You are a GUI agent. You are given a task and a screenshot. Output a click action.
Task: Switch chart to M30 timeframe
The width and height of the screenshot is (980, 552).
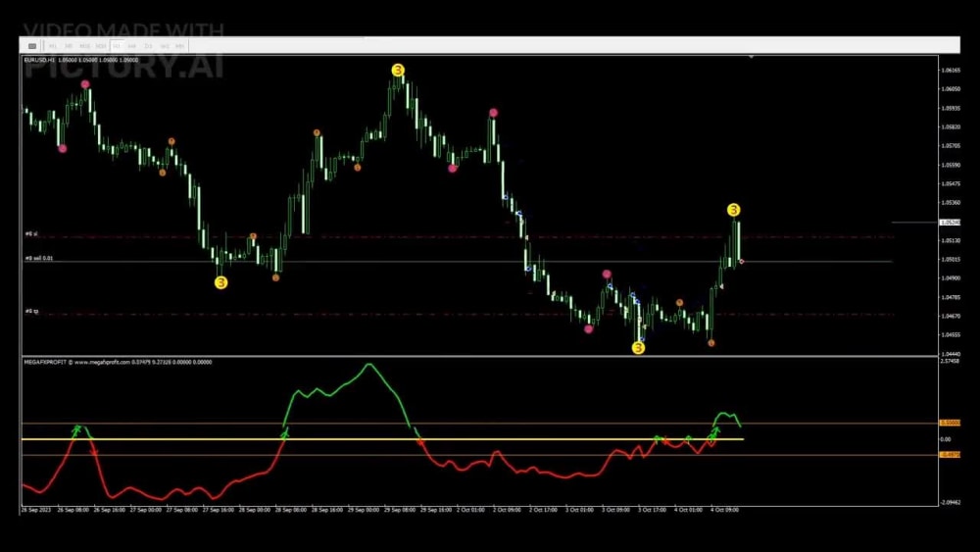pyautogui.click(x=101, y=46)
